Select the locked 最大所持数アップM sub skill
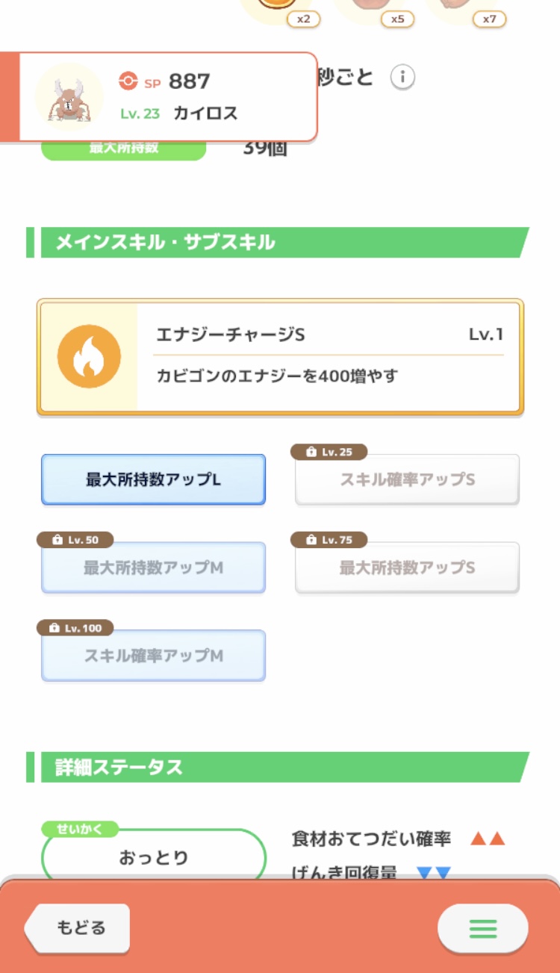Image resolution: width=560 pixels, height=973 pixels. pos(153,568)
